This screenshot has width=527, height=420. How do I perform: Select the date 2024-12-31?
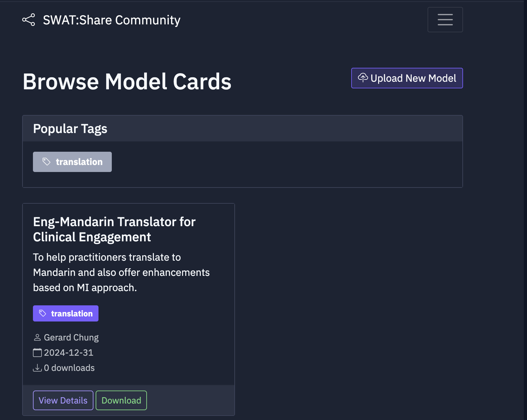[x=69, y=353]
